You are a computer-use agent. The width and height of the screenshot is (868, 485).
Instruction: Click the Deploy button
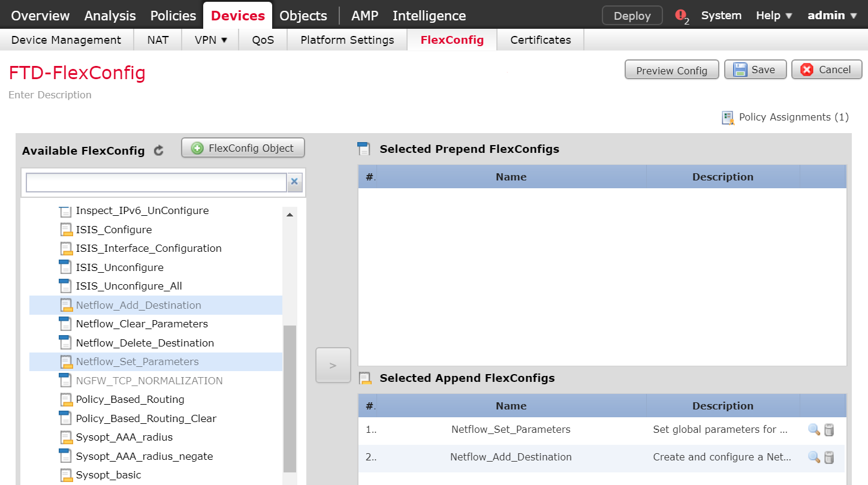[x=632, y=16]
